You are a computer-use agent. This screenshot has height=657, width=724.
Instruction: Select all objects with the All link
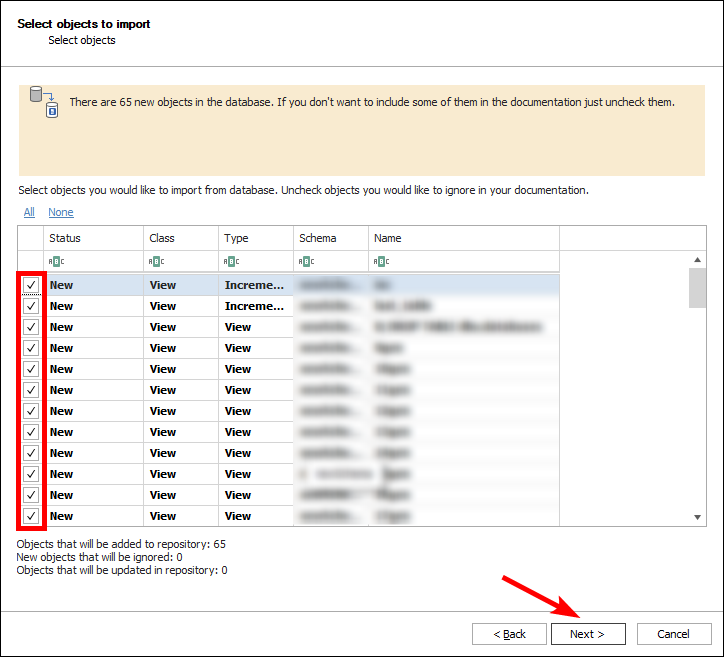pyautogui.click(x=29, y=212)
